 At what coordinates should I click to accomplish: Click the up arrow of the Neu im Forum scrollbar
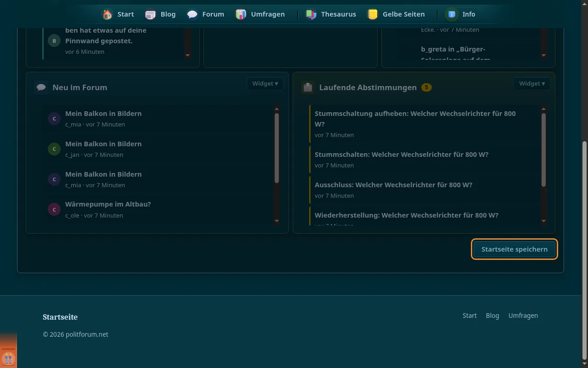pos(277,109)
